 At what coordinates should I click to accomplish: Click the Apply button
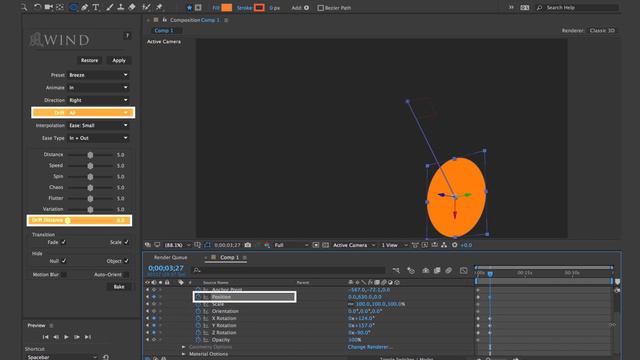(119, 60)
